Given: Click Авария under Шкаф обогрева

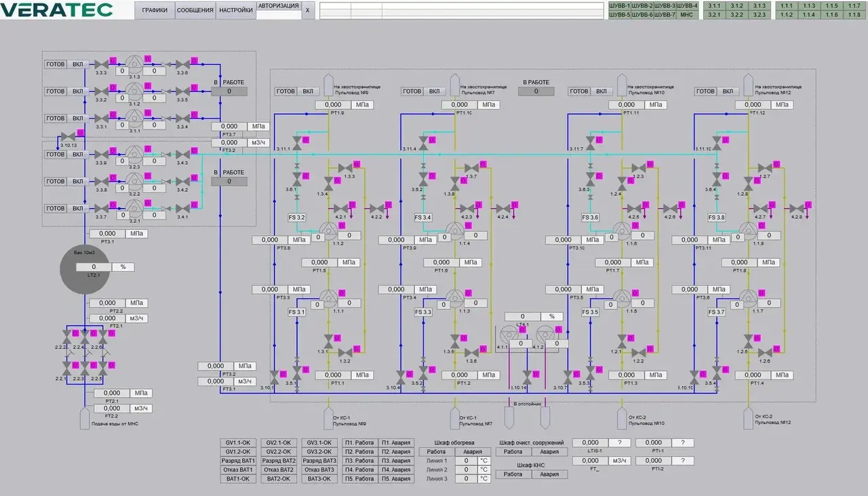Looking at the screenshot, I should [473, 451].
